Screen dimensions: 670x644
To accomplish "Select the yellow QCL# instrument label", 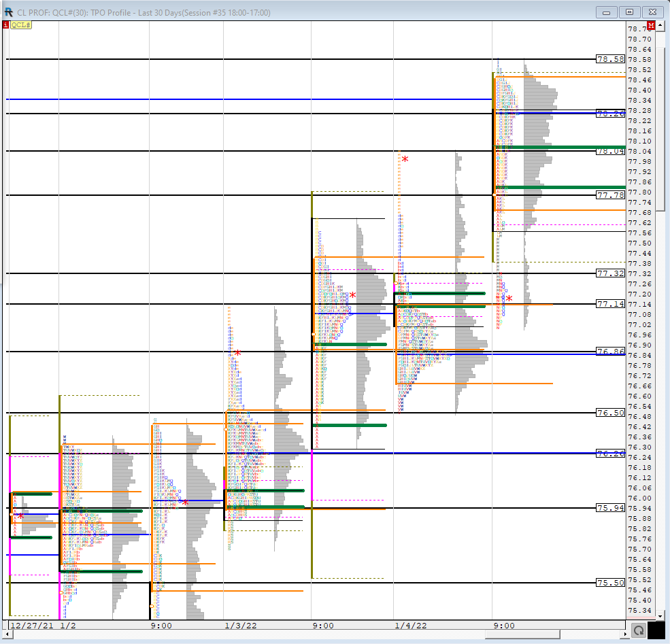I will coord(21,25).
